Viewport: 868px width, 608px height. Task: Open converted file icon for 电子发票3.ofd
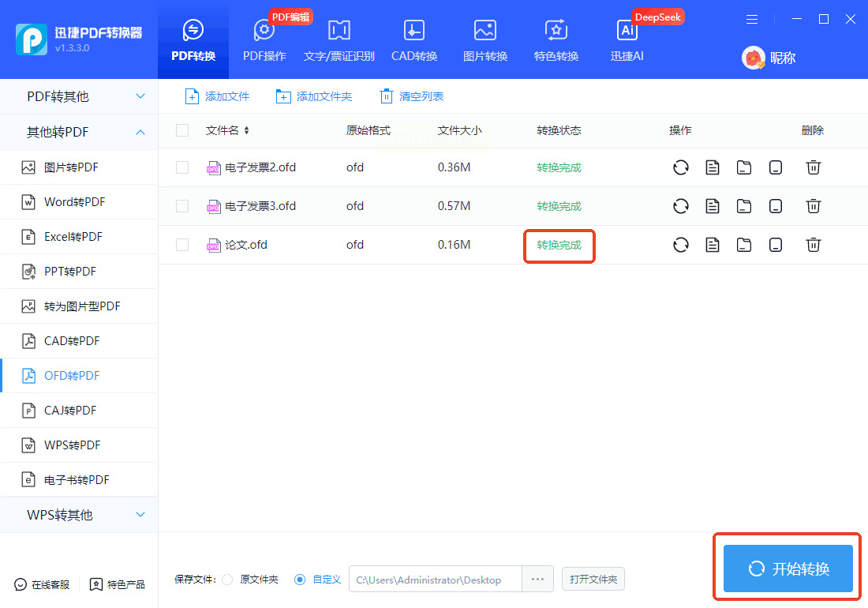coord(713,206)
